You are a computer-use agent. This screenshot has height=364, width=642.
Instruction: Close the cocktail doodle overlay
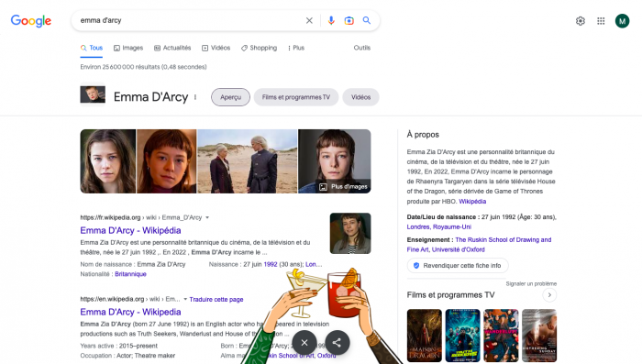pyautogui.click(x=304, y=342)
